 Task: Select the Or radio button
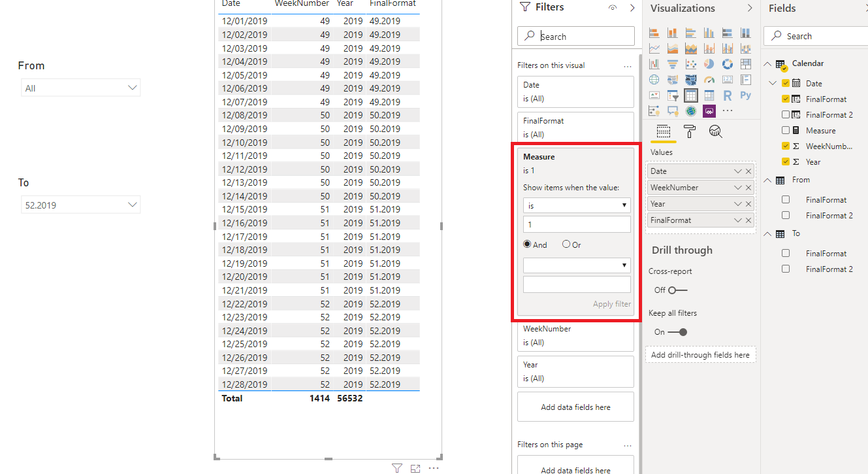[x=566, y=245]
